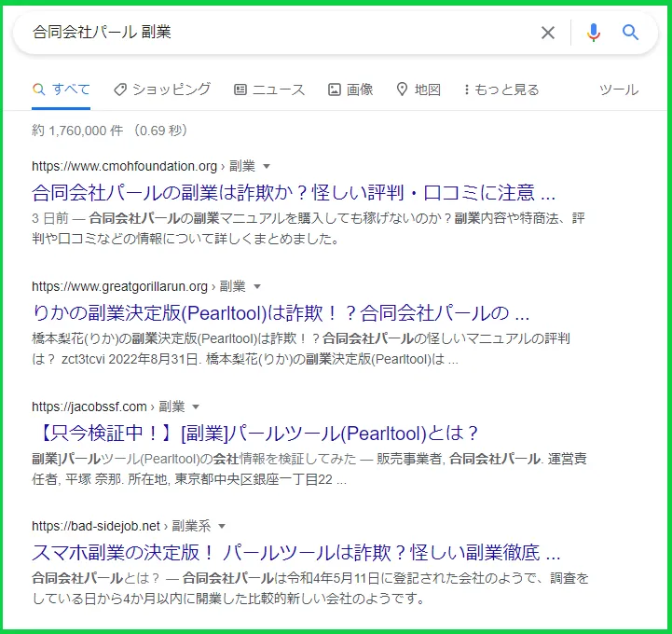Switch to the ショッピング tab
672x634 pixels.
coord(162,90)
